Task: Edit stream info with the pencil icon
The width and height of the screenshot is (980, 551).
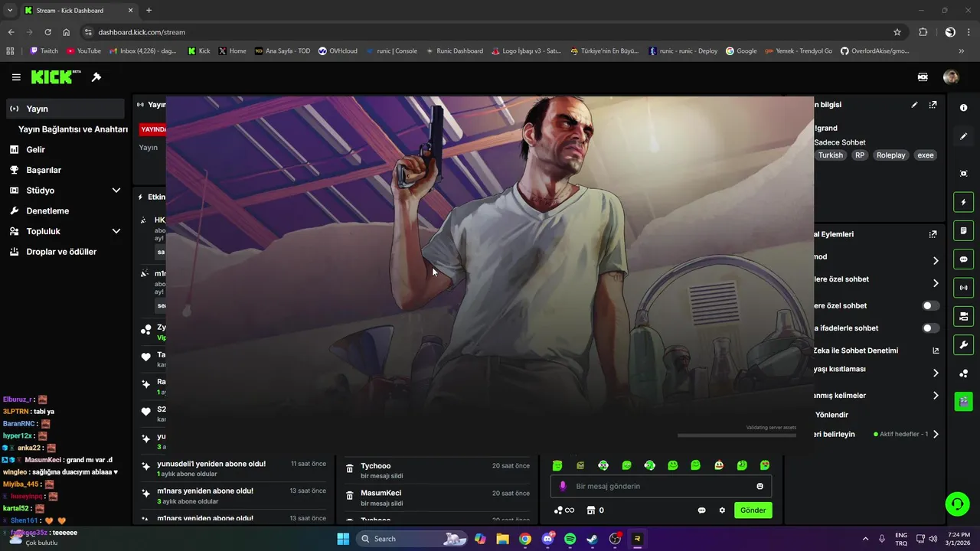Action: click(x=914, y=105)
